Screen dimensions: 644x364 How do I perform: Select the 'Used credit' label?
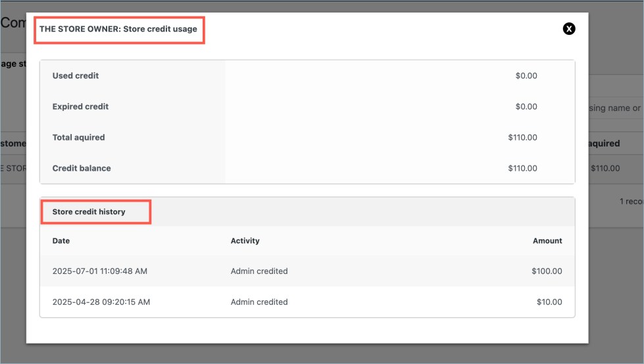(76, 76)
